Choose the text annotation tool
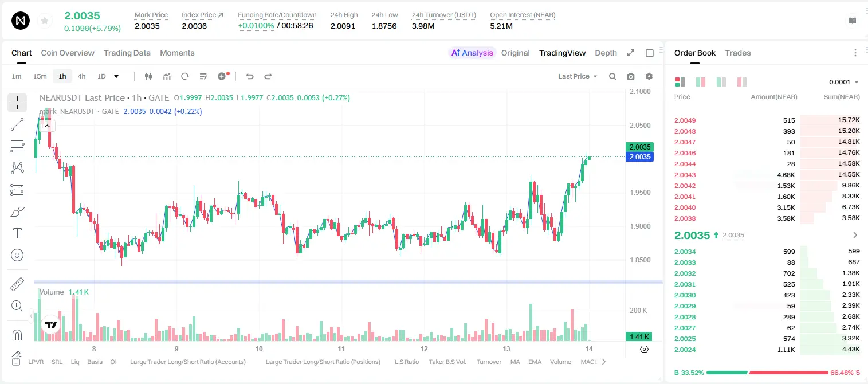The image size is (868, 384). (x=17, y=233)
